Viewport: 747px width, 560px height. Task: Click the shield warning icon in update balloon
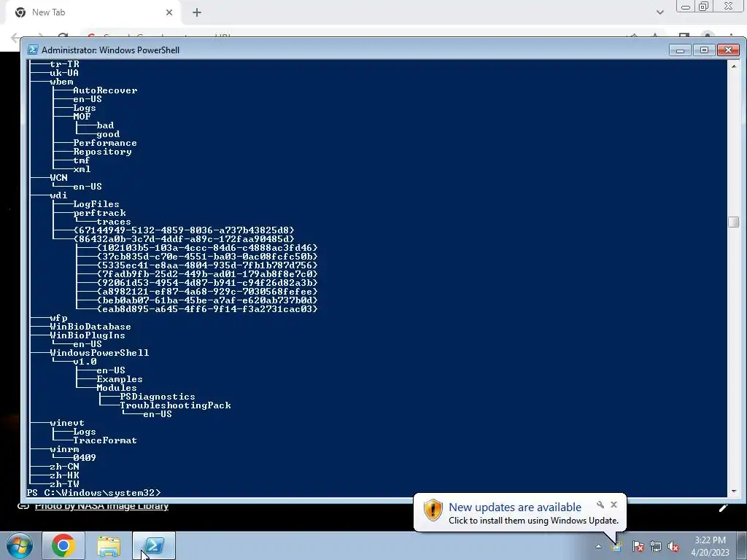pyautogui.click(x=433, y=510)
